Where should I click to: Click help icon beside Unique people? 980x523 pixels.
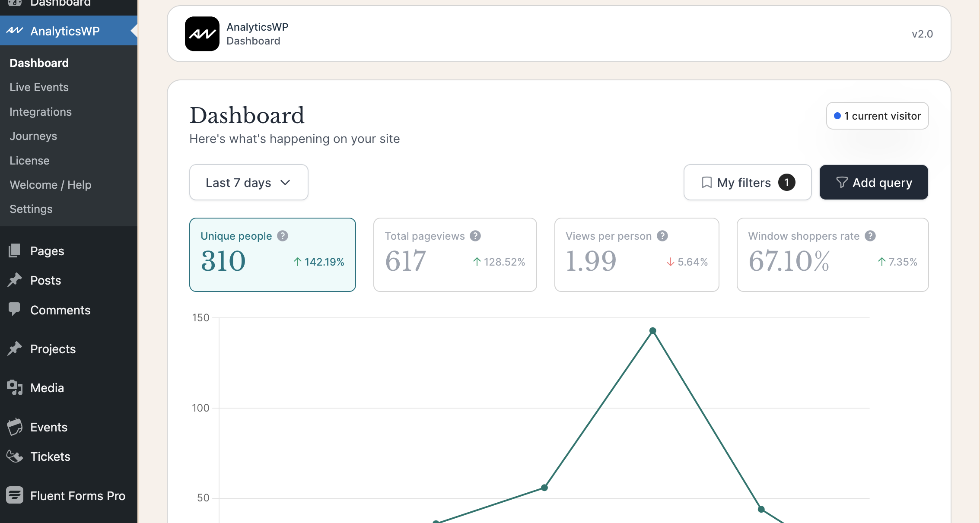coord(283,236)
